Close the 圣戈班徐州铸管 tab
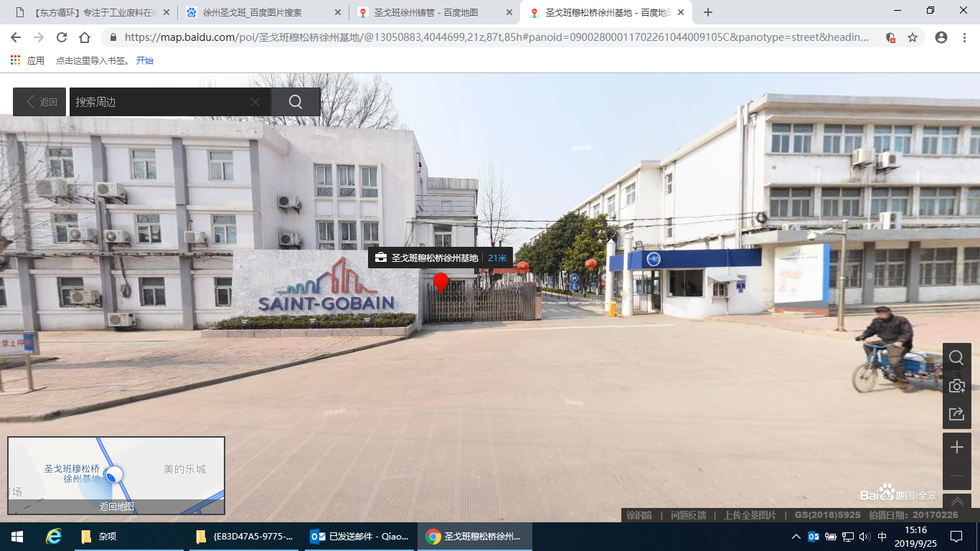The width and height of the screenshot is (980, 551). point(509,12)
